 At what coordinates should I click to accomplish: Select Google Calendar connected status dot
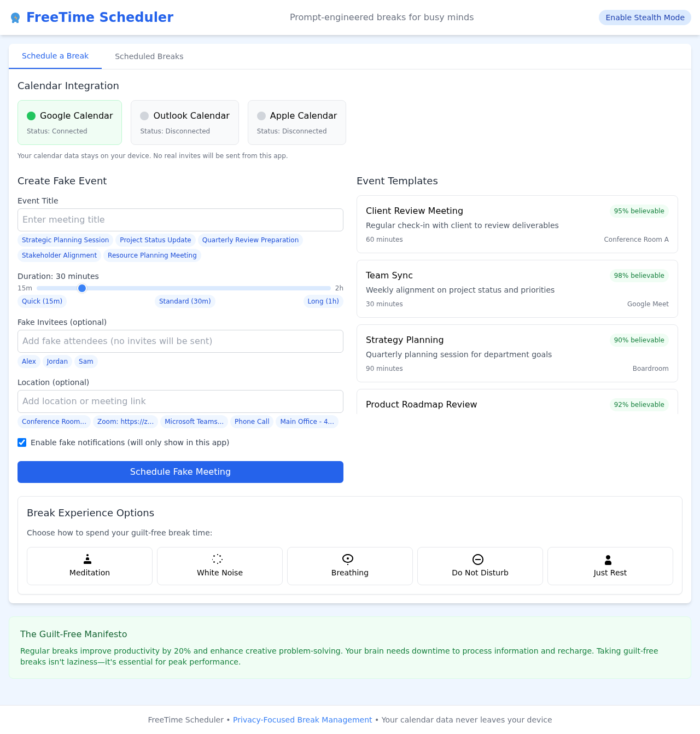point(31,116)
